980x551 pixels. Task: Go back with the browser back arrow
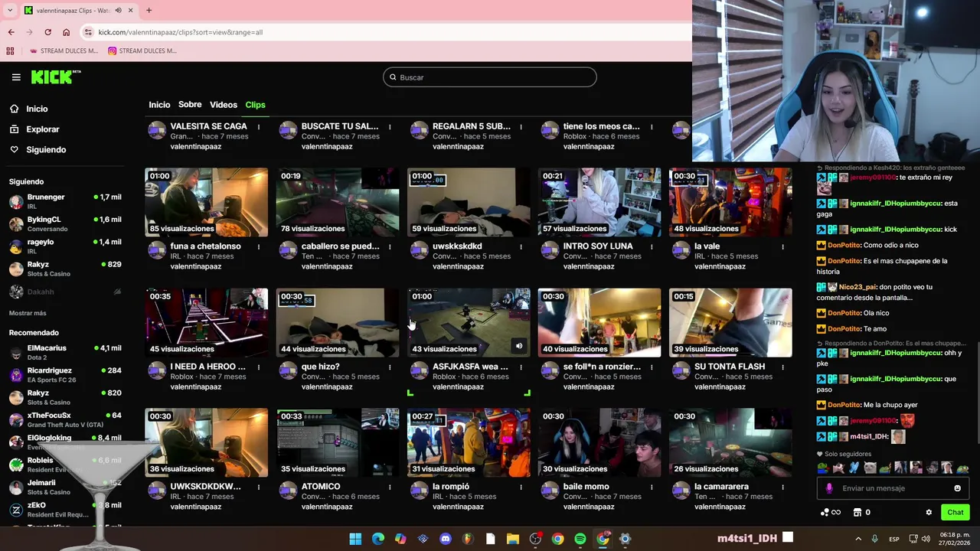click(11, 32)
